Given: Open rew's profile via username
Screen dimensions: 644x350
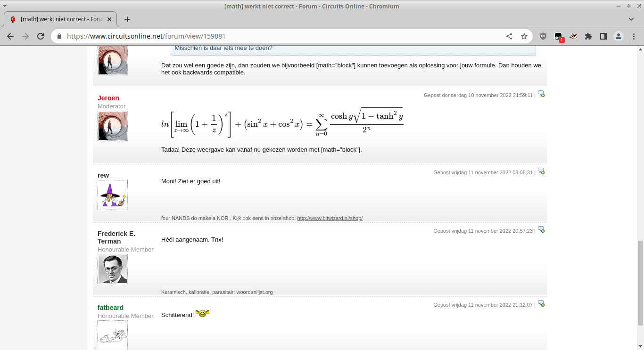Looking at the screenshot, I should click(x=103, y=175).
